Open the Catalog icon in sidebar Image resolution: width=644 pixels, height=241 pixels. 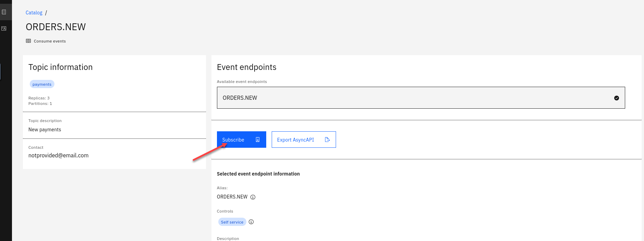pyautogui.click(x=4, y=12)
